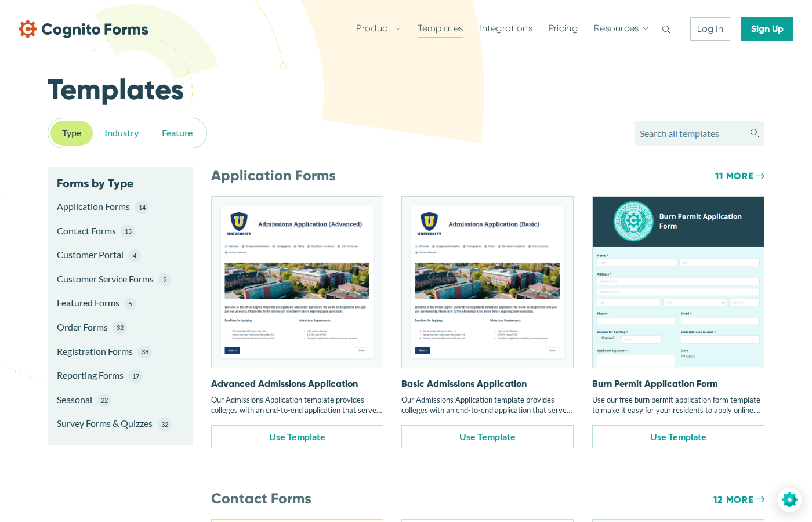Click the Application Forms section heading
The width and height of the screenshot is (812, 522).
(273, 176)
